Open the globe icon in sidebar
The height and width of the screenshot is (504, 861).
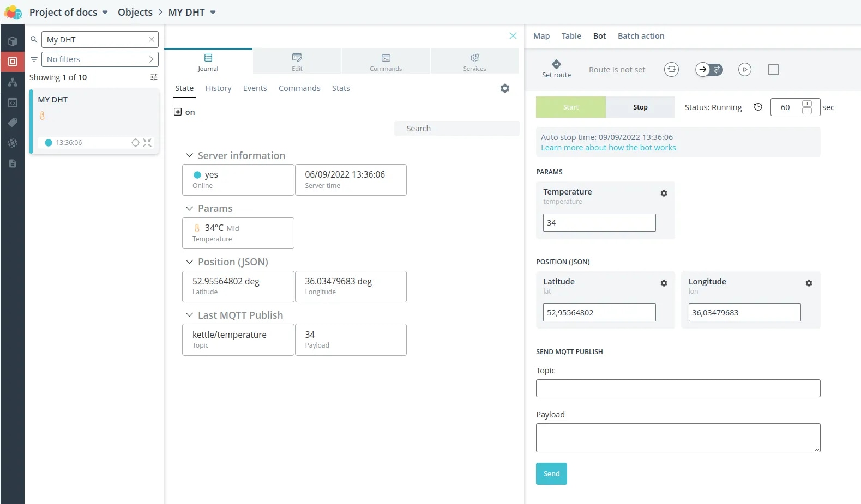13,143
